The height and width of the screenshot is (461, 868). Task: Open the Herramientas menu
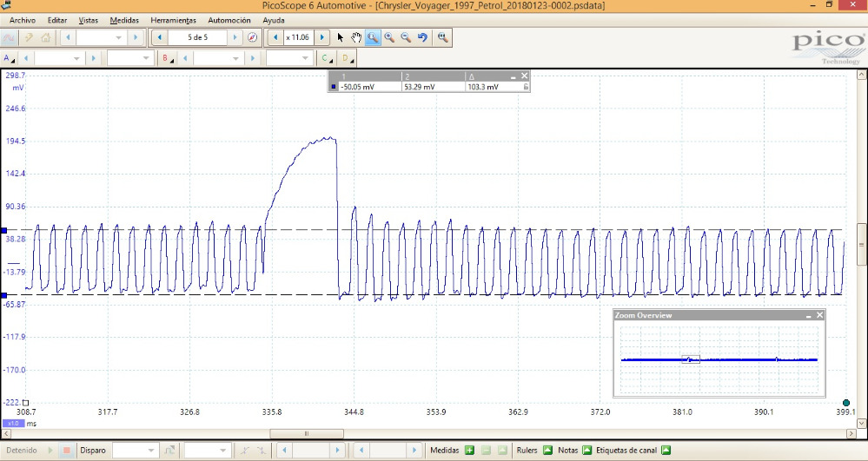point(173,19)
